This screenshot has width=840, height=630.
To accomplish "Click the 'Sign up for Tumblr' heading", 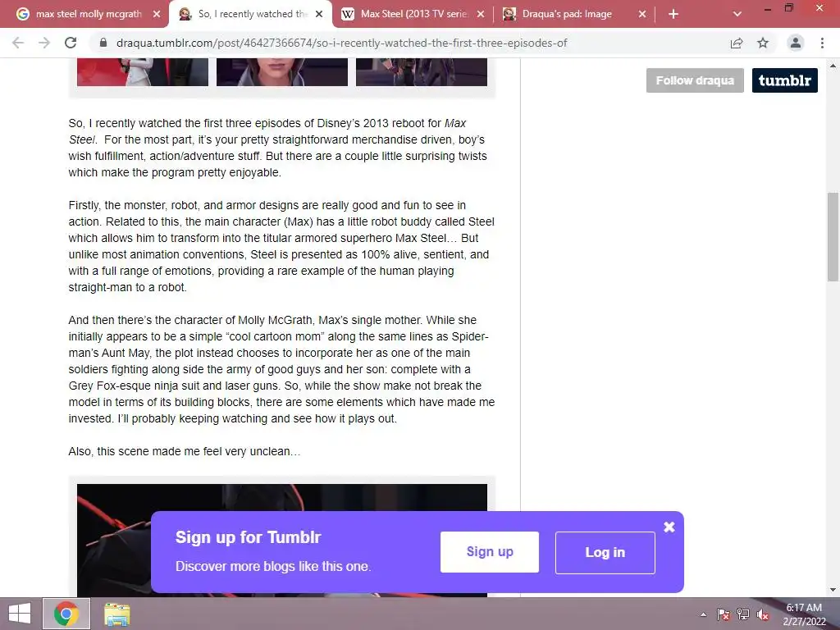I will coord(248,536).
